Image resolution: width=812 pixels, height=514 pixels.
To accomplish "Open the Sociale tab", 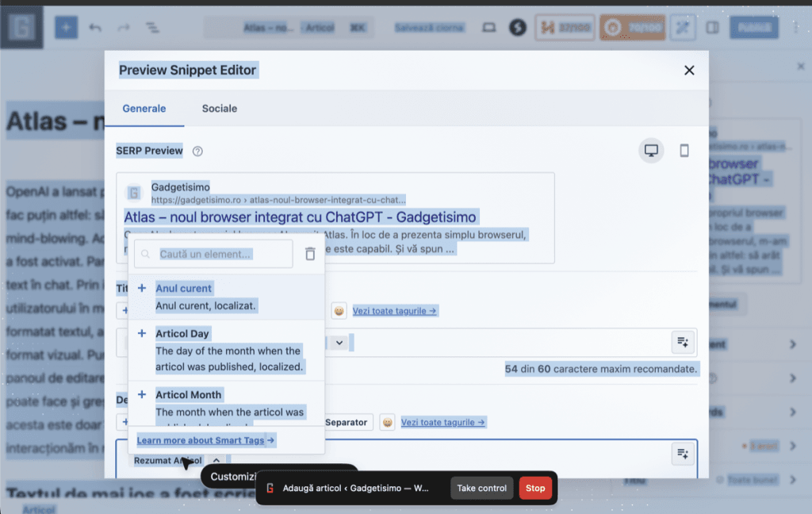I will tap(219, 109).
